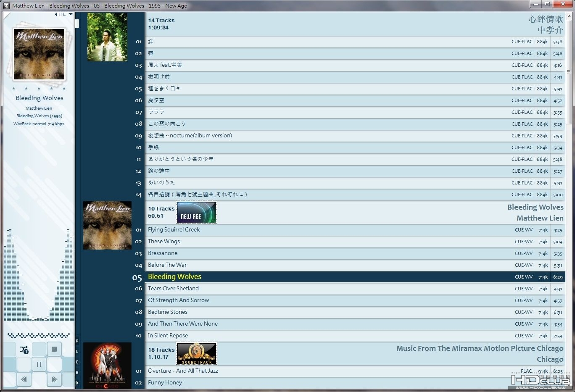Select track 'Bressanone'

coord(355,253)
